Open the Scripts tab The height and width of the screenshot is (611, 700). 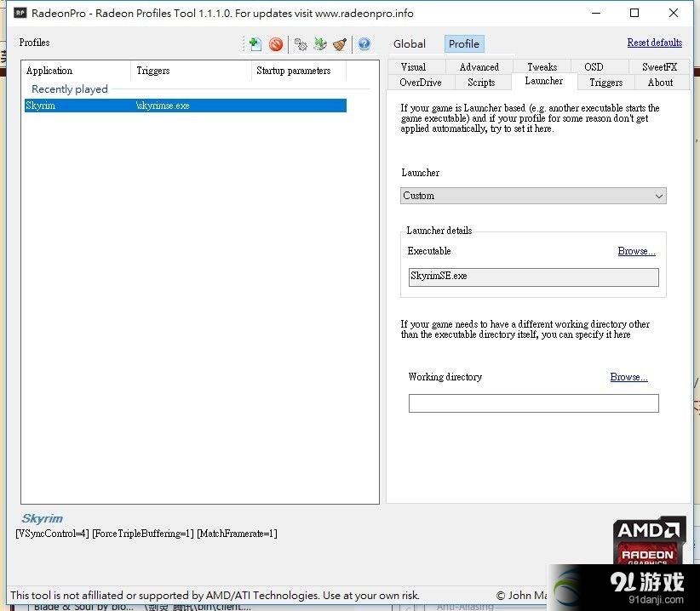tap(481, 83)
